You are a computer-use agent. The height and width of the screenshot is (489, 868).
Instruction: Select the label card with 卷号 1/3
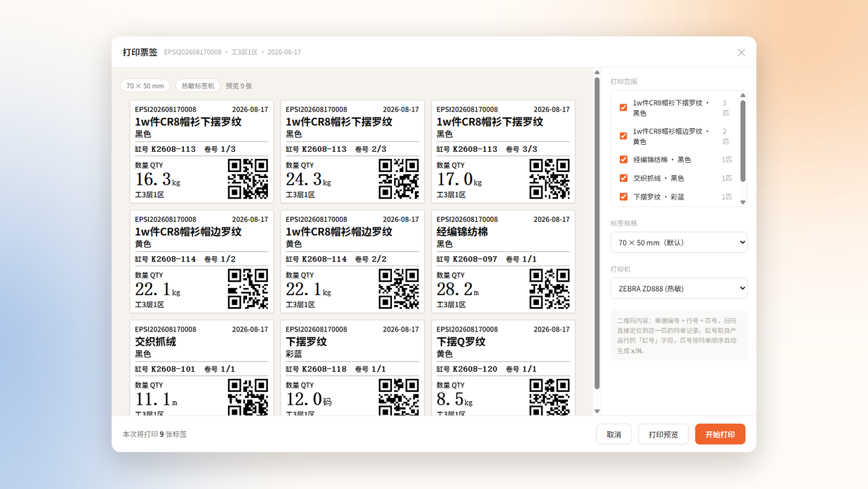pos(201,152)
